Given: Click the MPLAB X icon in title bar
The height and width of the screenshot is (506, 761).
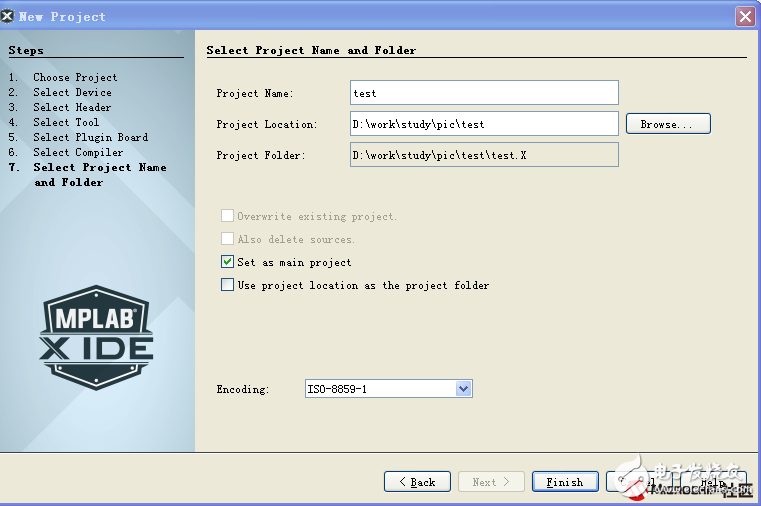Looking at the screenshot, I should pos(9,16).
